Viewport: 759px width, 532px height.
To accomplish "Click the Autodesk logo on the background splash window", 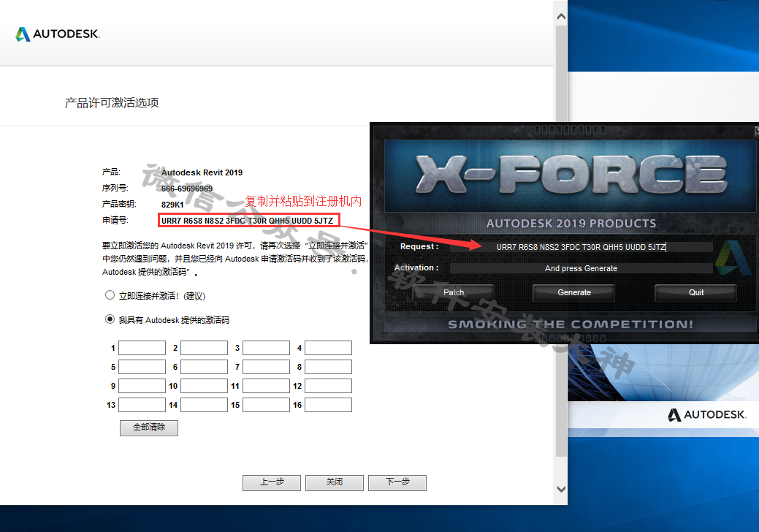I will coord(707,414).
